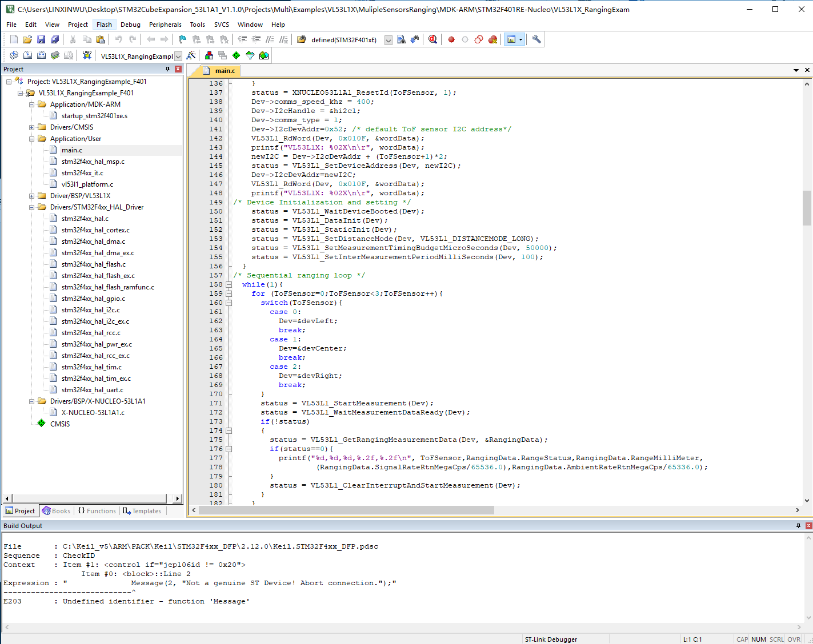This screenshot has width=813, height=644.
Task: Click the ST-Link Debugger status text
Action: (x=551, y=639)
